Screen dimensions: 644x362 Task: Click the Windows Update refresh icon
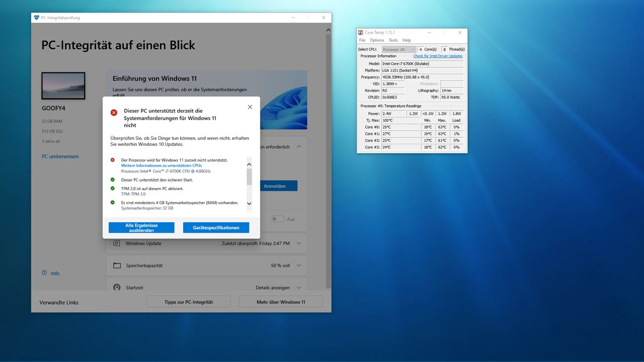117,243
